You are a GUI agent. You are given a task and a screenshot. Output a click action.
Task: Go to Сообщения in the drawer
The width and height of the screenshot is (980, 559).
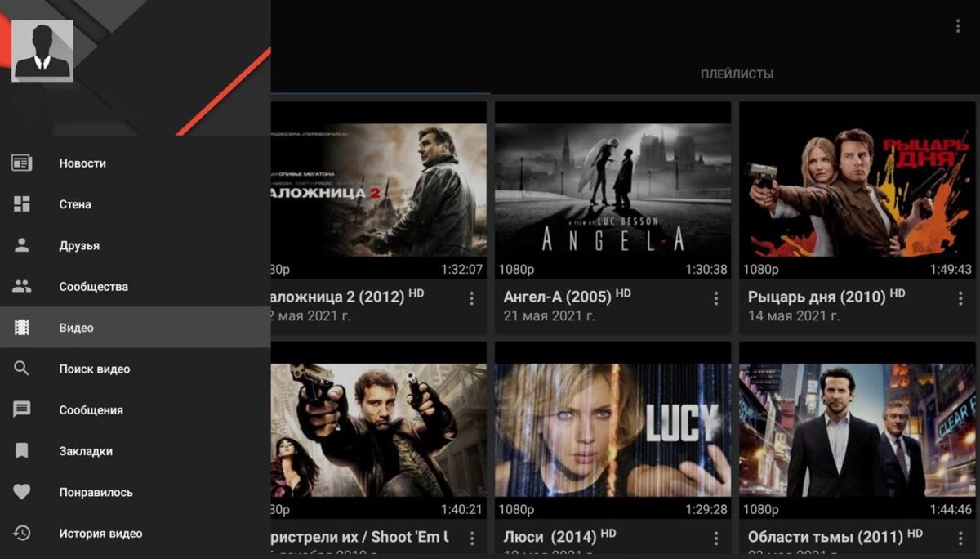135,410
